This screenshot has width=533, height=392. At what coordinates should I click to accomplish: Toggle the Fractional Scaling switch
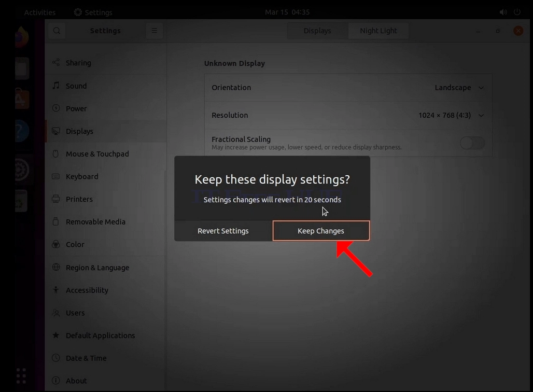[472, 143]
